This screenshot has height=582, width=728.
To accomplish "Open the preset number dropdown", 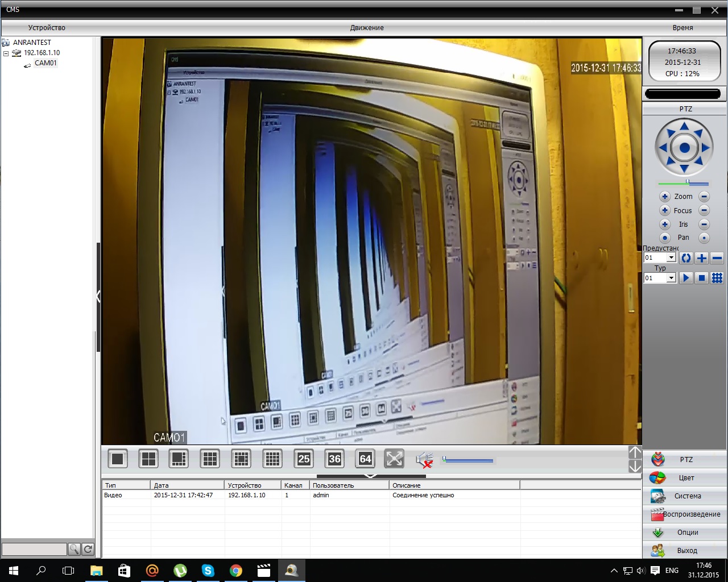I will pyautogui.click(x=671, y=258).
